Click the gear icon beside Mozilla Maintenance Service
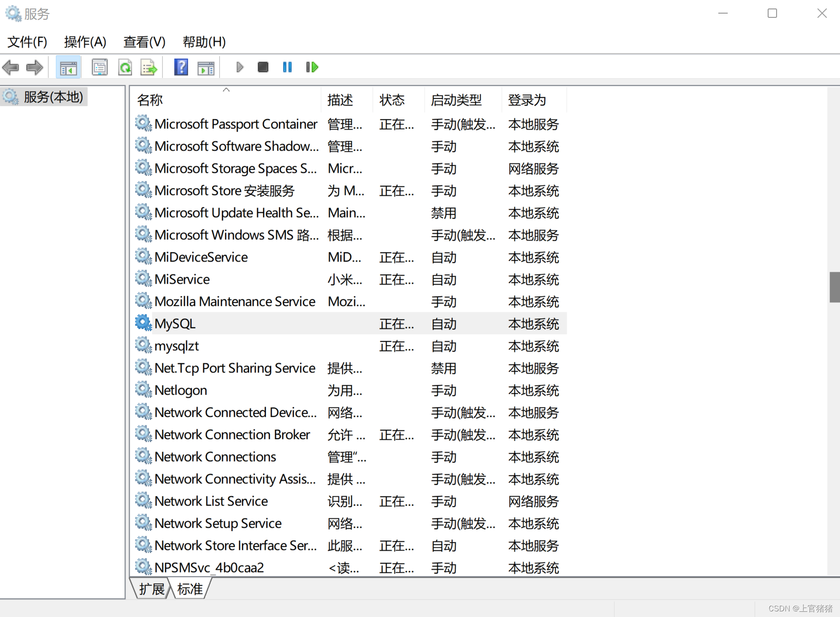 tap(143, 301)
